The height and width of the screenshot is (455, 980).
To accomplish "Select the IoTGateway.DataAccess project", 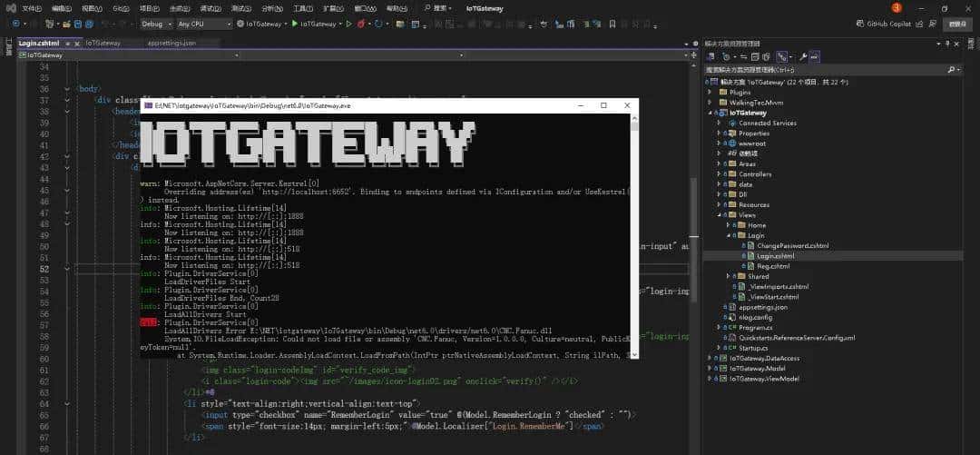I will (764, 358).
